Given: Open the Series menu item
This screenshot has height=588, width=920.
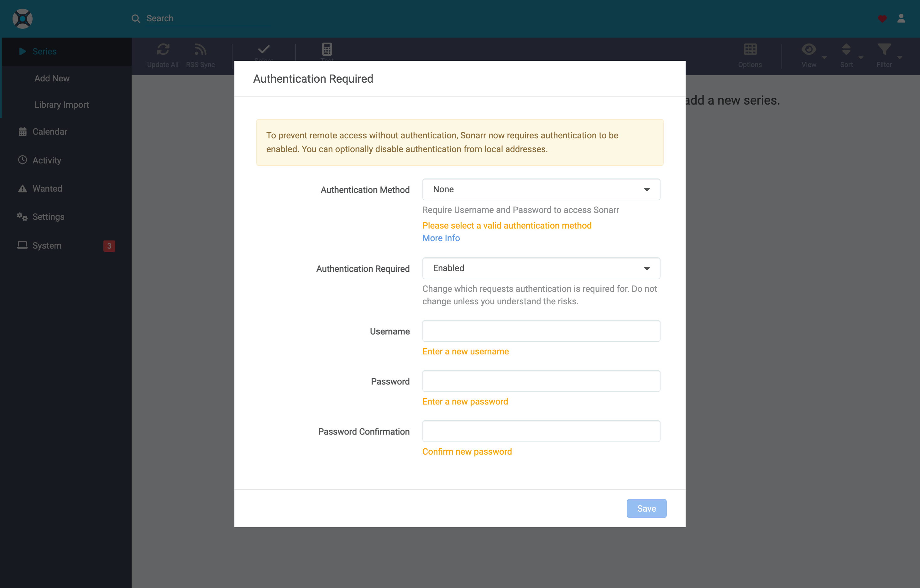Looking at the screenshot, I should click(x=66, y=51).
